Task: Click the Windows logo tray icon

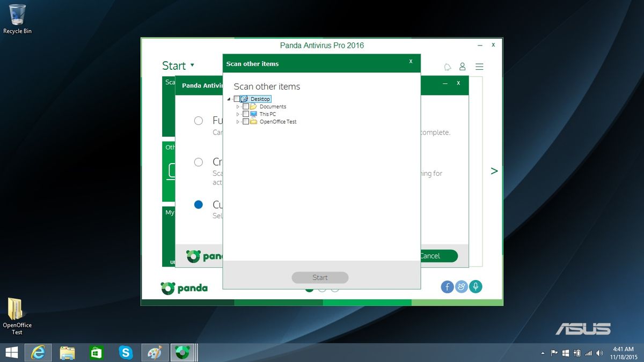Action: pos(566,353)
